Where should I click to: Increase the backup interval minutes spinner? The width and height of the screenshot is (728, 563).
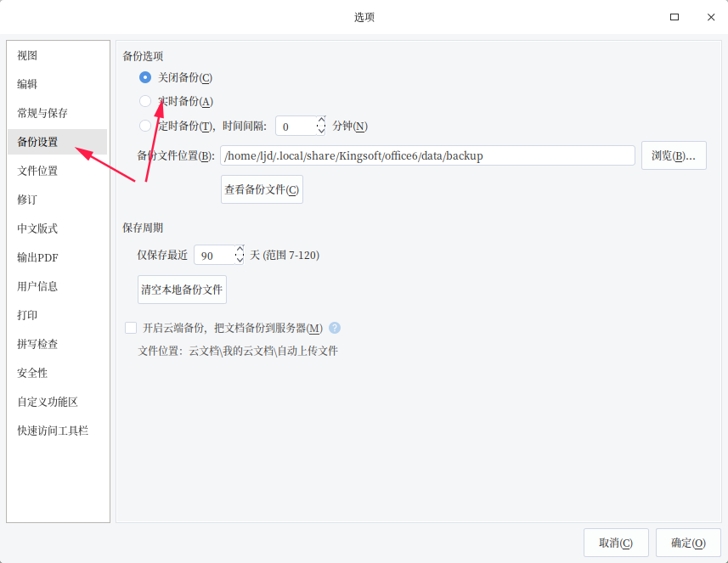pos(321,121)
